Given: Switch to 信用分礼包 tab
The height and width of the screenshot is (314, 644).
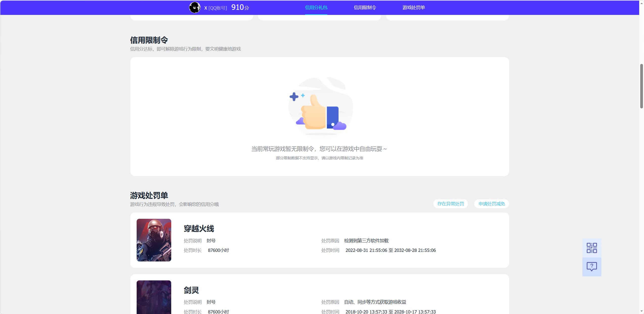Looking at the screenshot, I should click(x=316, y=8).
